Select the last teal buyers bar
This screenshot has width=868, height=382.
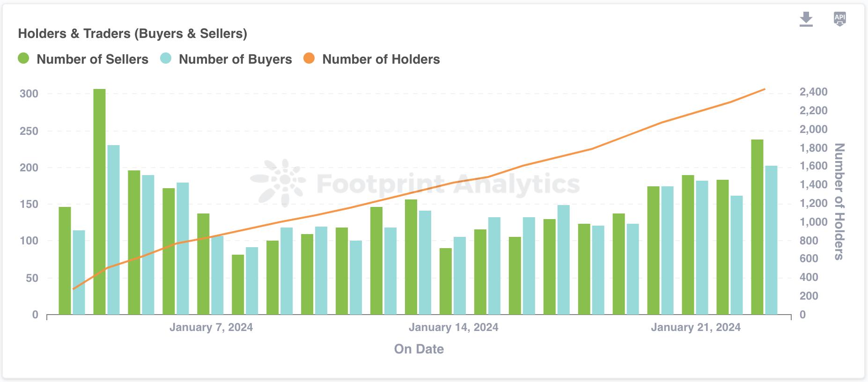pyautogui.click(x=771, y=240)
